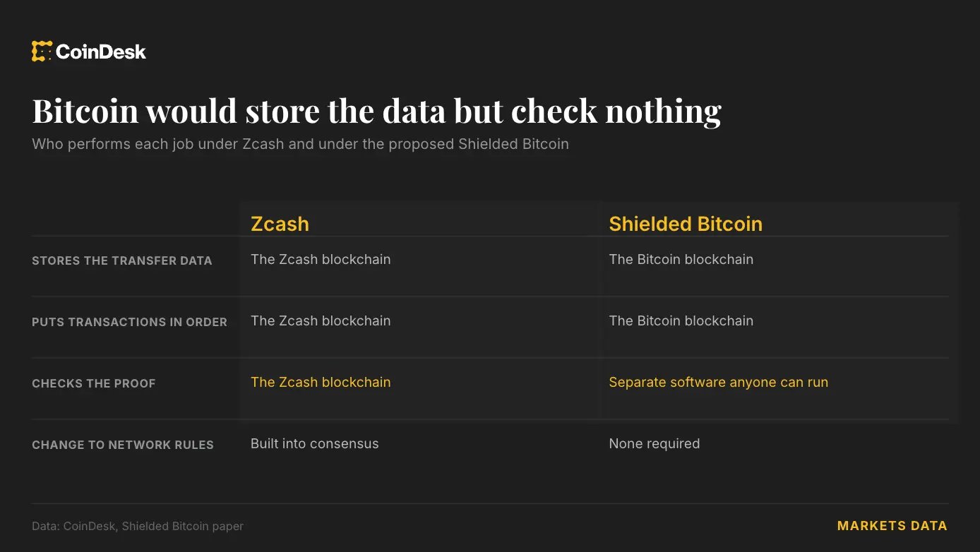
Task: Click the data source credit line
Action: click(x=138, y=526)
